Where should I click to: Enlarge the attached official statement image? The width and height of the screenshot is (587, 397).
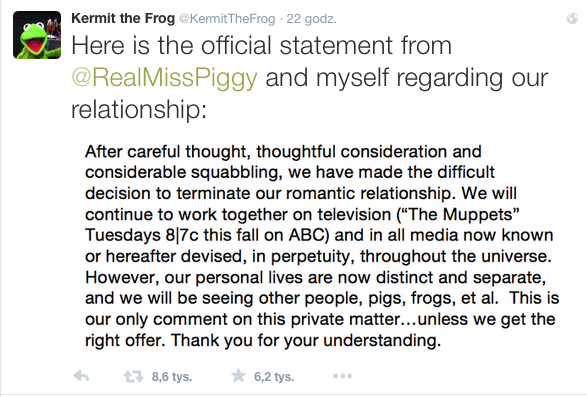322,246
